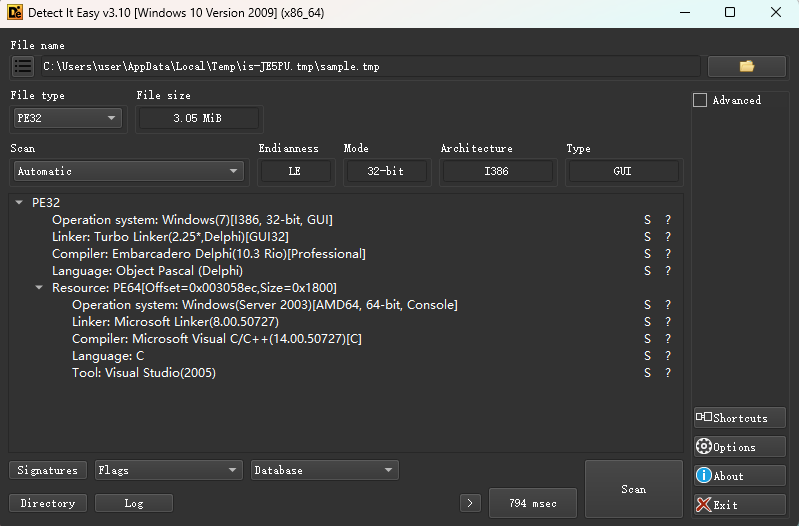Collapse the PE32 tree node
This screenshot has width=799, height=526.
coord(19,202)
